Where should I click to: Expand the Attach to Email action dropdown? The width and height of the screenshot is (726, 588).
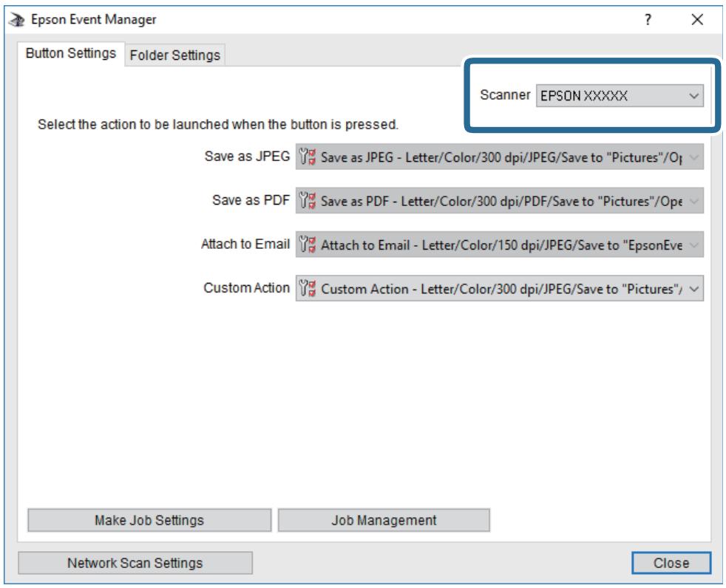coord(693,245)
